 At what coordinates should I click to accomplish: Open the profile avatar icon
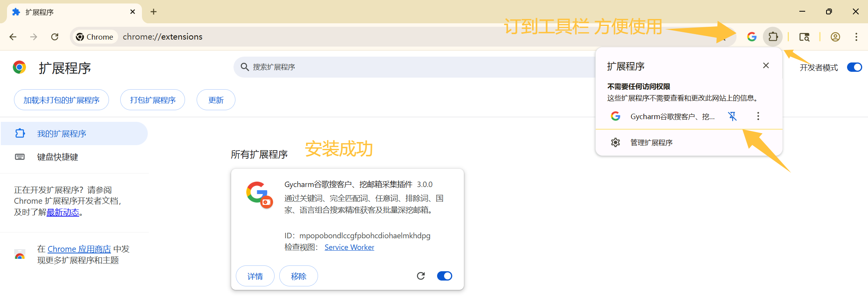coord(835,37)
